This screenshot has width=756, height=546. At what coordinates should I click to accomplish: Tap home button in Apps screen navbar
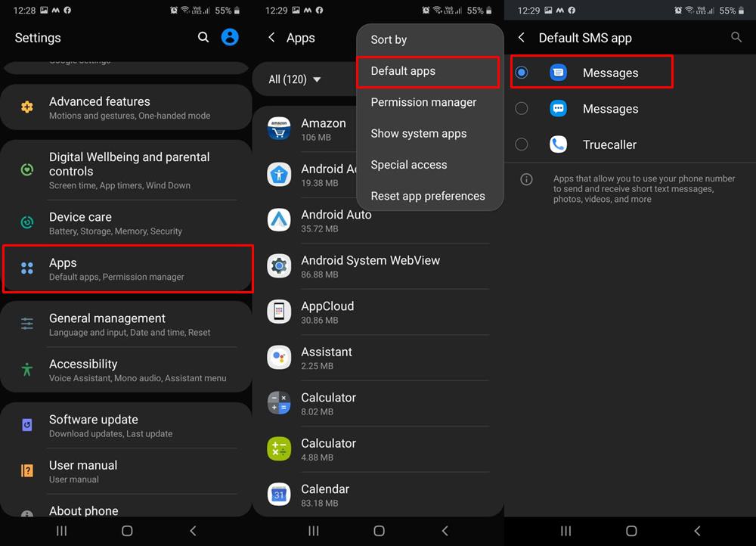click(379, 531)
